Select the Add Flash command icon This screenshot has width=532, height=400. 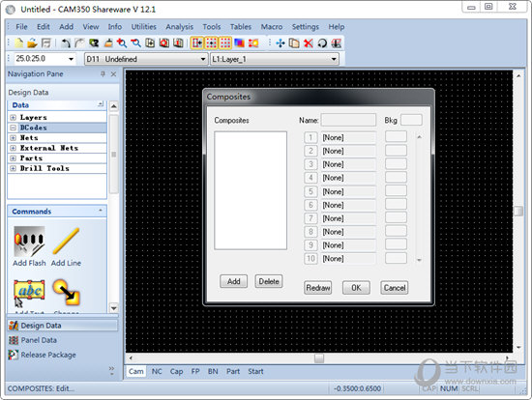pyautogui.click(x=29, y=242)
